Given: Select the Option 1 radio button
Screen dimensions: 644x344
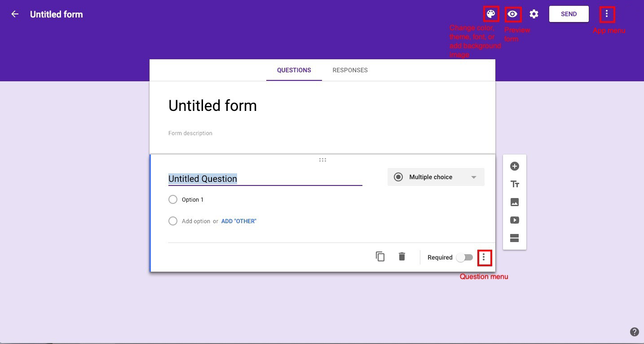Looking at the screenshot, I should click(x=173, y=199).
